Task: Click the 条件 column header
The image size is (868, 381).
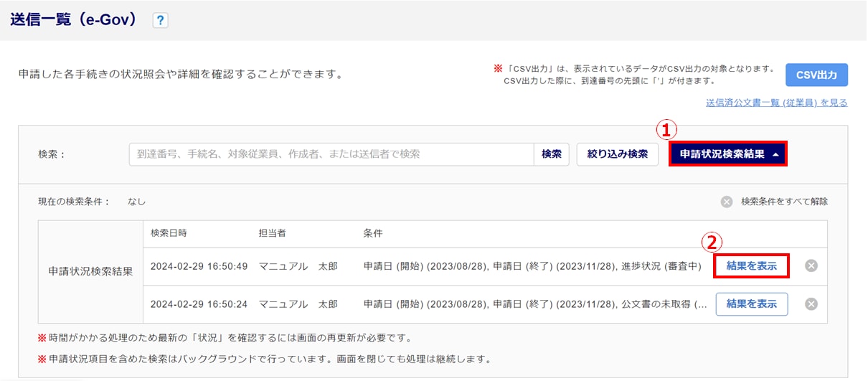Action: pos(373,233)
